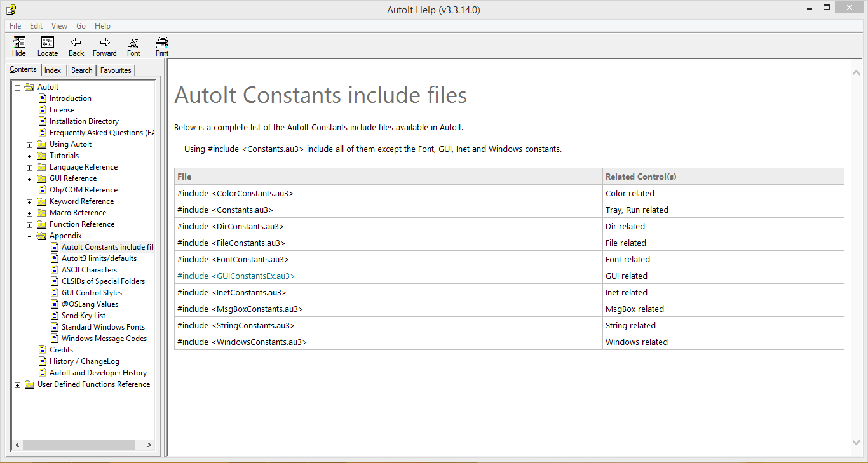Open Windows Message Codes topic
The image size is (868, 463).
[104, 339]
